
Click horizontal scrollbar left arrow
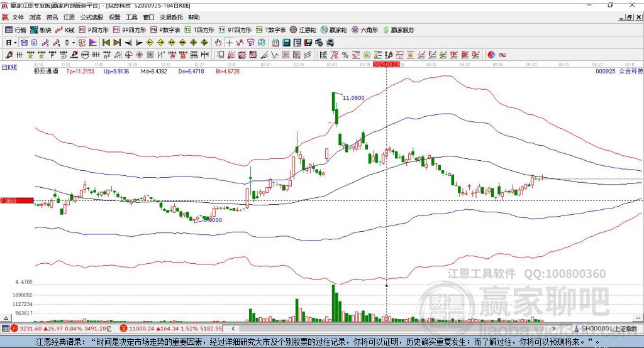coord(233,329)
